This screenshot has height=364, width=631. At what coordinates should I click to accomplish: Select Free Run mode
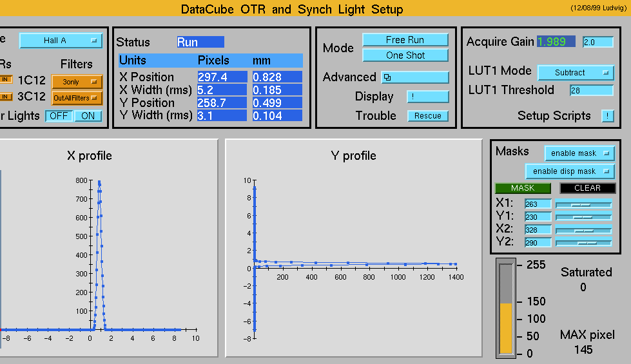(405, 40)
